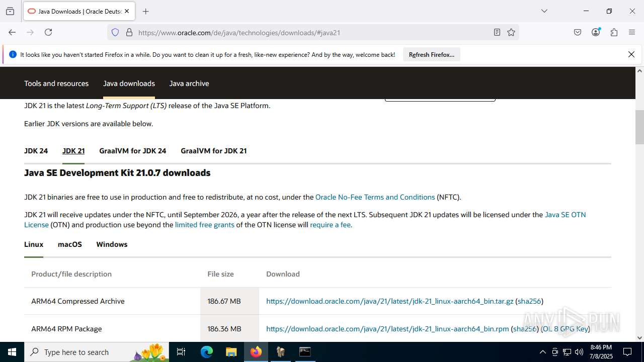Switch to the JDK 24 tab
Viewport: 644px width, 362px height.
tap(36, 151)
